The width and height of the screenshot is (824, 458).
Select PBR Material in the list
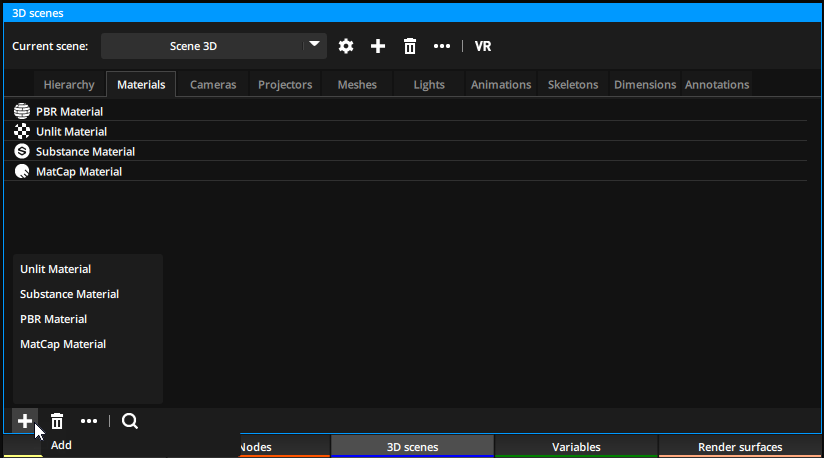tap(406, 111)
